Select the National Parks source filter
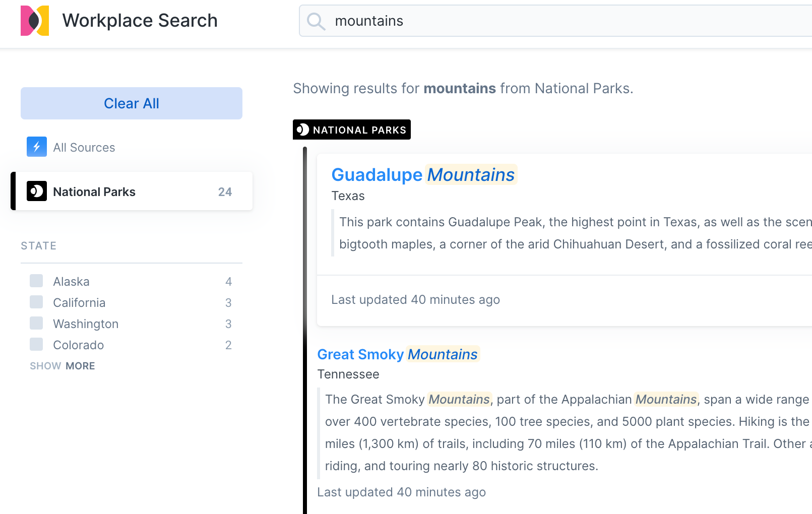Viewport: 812px width, 514px height. tap(94, 192)
